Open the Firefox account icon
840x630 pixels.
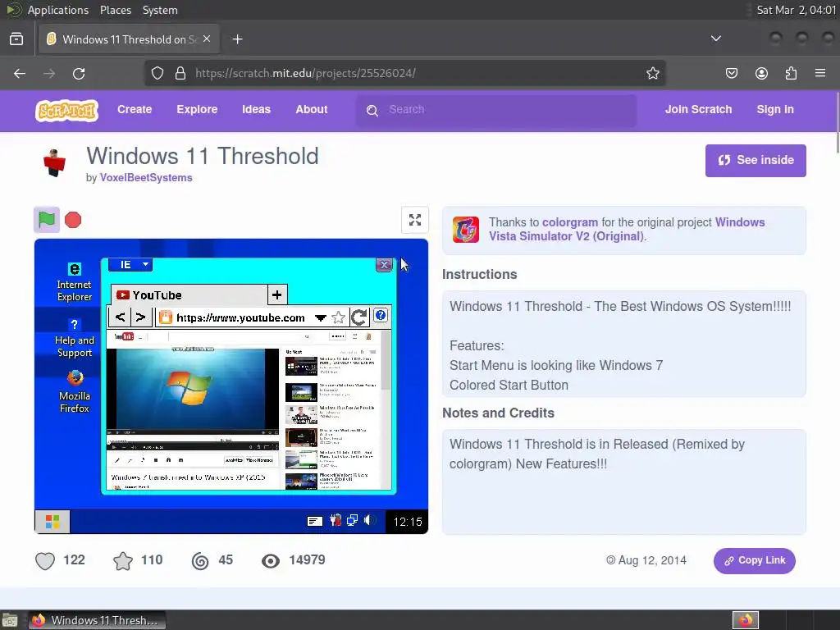(x=761, y=73)
